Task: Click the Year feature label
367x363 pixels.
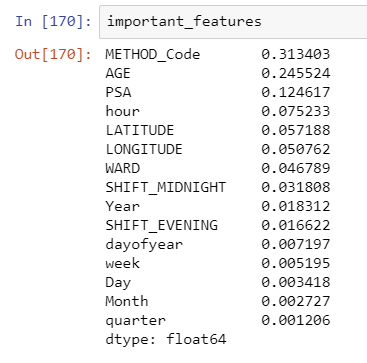Action: coord(122,206)
